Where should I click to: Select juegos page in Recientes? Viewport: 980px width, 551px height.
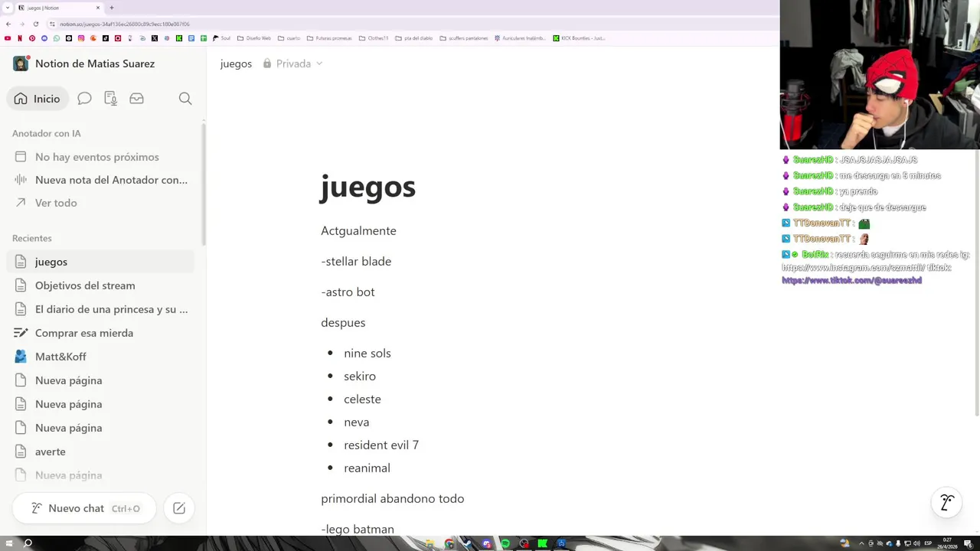coord(100,262)
